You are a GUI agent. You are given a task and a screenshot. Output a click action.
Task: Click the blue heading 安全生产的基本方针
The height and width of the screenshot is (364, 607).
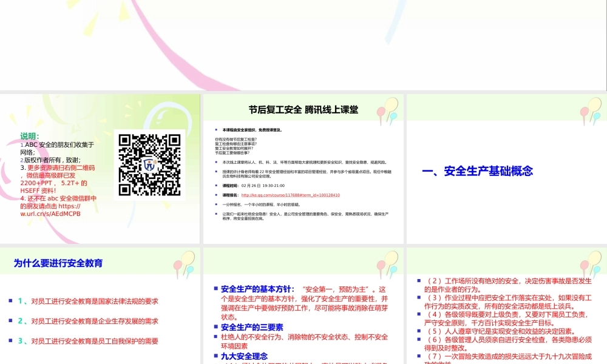257,289
